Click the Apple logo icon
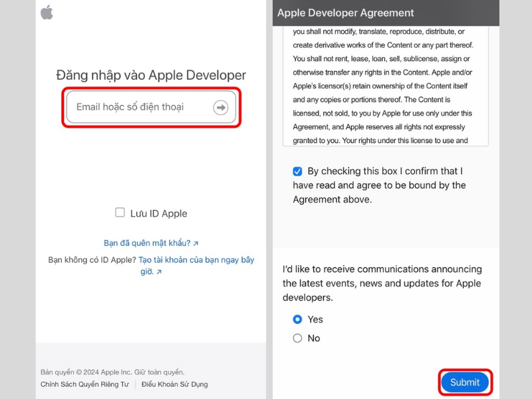 tap(47, 13)
